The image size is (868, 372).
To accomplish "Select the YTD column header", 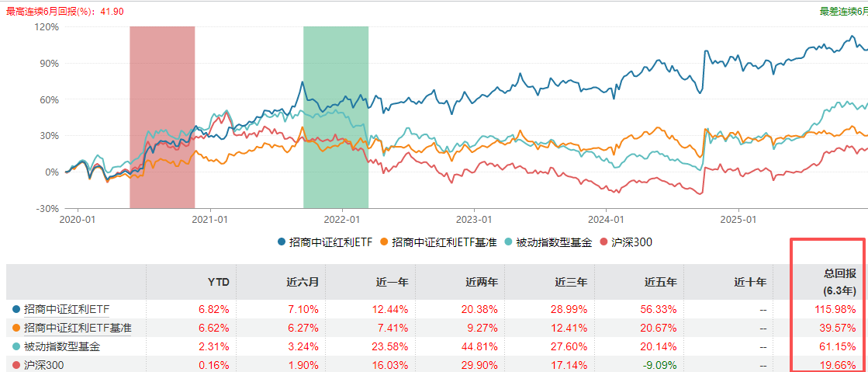I will pos(218,282).
